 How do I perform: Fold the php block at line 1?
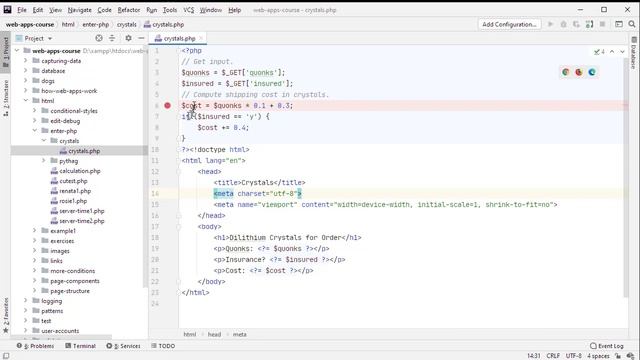[178, 51]
